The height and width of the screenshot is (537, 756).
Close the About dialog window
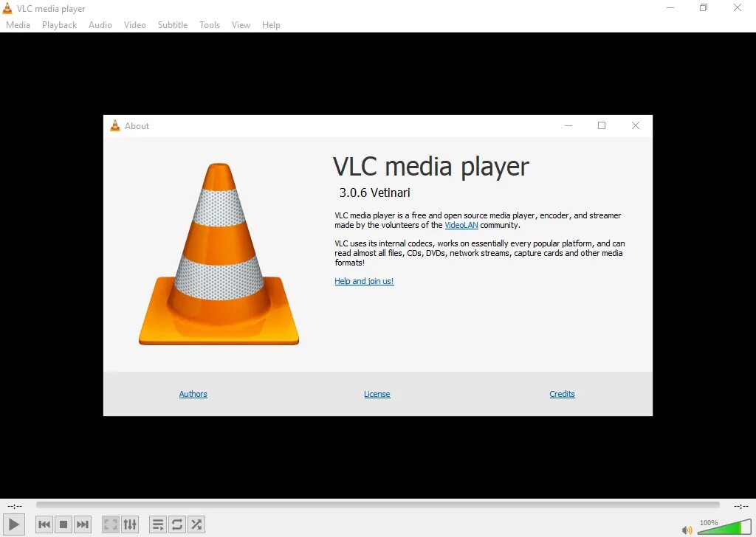pos(636,125)
